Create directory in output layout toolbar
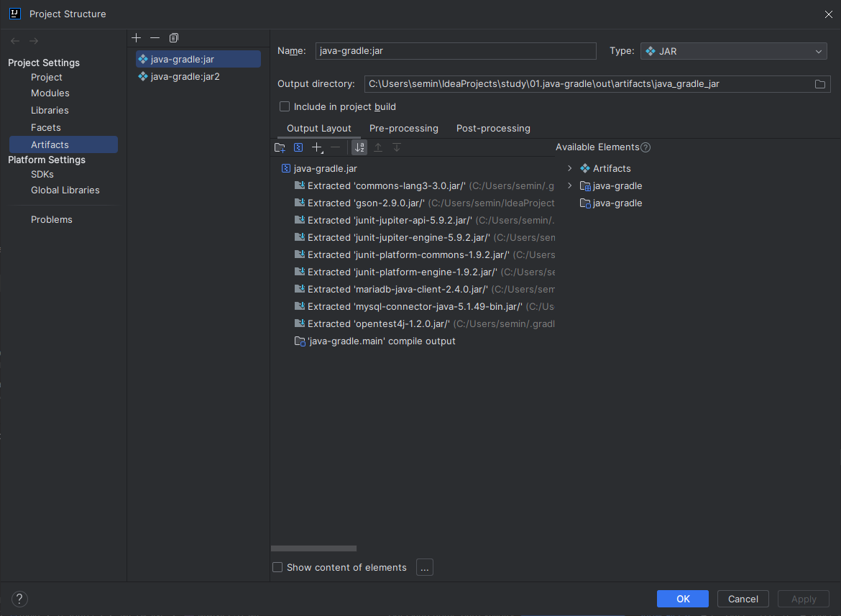 tap(280, 147)
